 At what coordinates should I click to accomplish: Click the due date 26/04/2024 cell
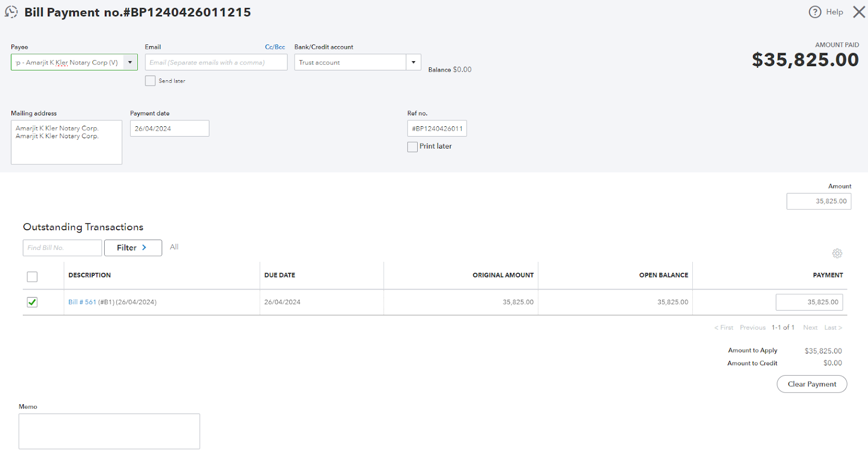tap(282, 302)
